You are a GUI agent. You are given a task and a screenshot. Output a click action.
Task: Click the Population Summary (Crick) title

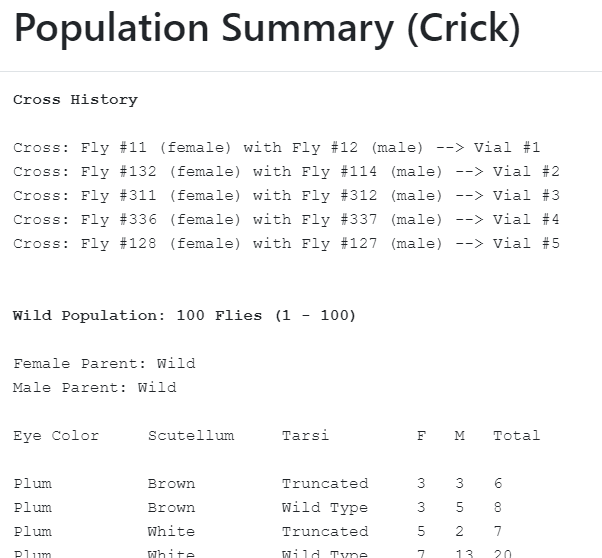coord(267,30)
